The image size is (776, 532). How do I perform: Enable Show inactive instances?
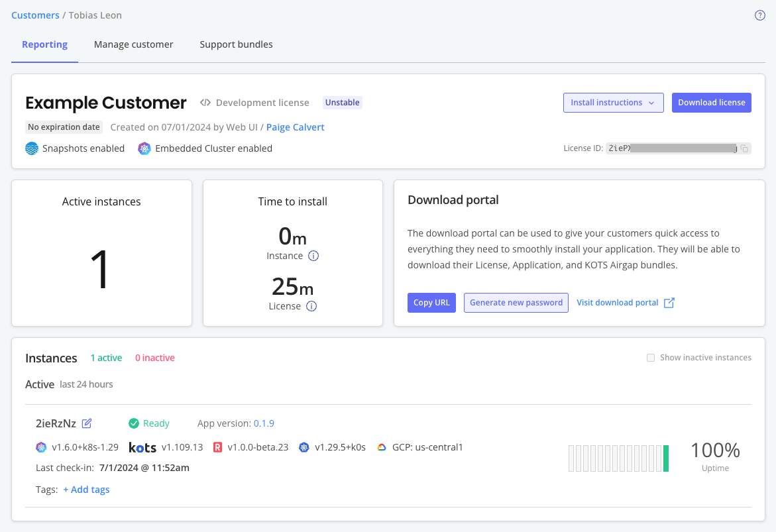(x=651, y=358)
